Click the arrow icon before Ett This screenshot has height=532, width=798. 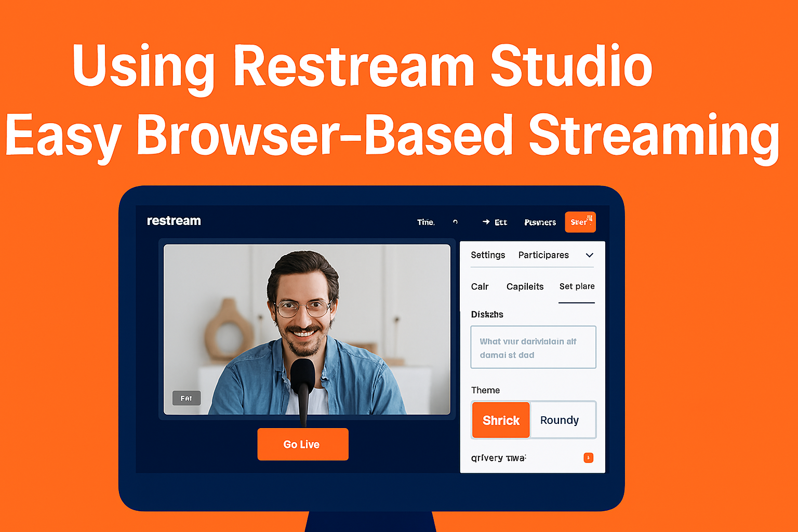[x=487, y=221]
